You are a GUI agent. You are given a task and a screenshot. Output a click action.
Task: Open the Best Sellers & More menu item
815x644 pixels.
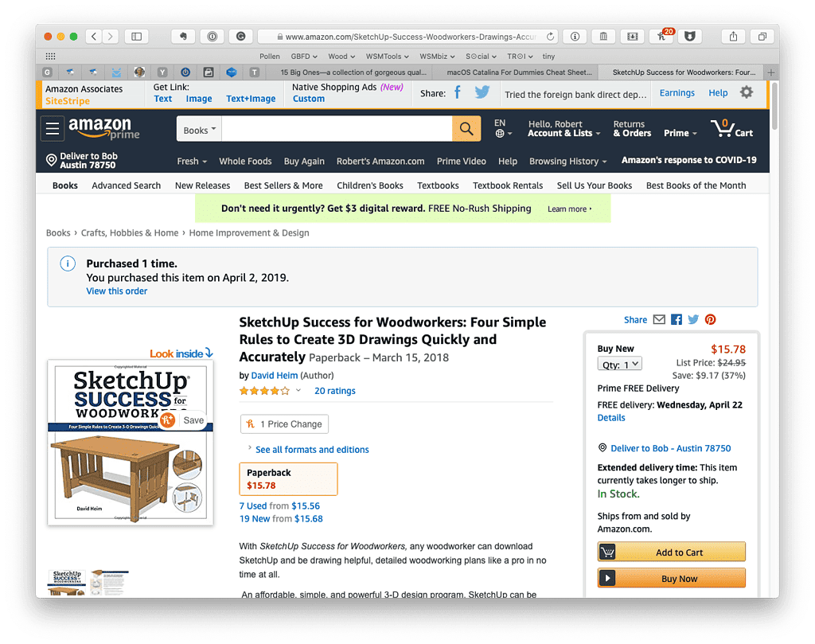coord(283,185)
